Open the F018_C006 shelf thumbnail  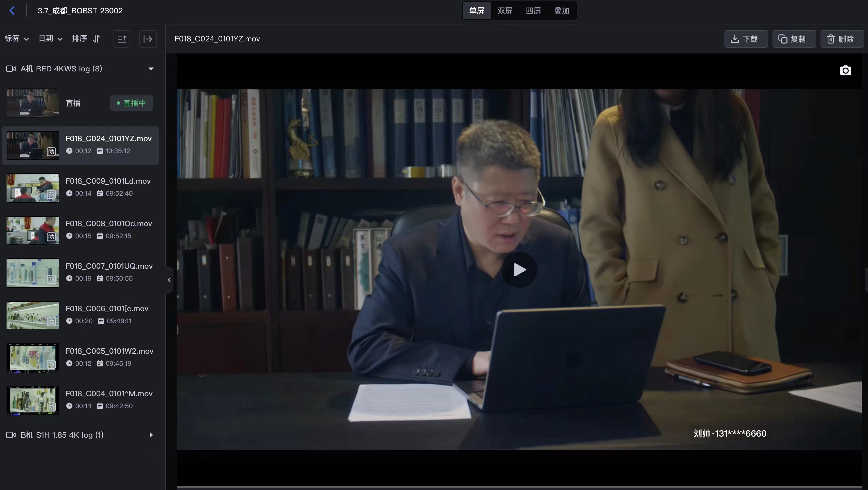click(x=33, y=315)
